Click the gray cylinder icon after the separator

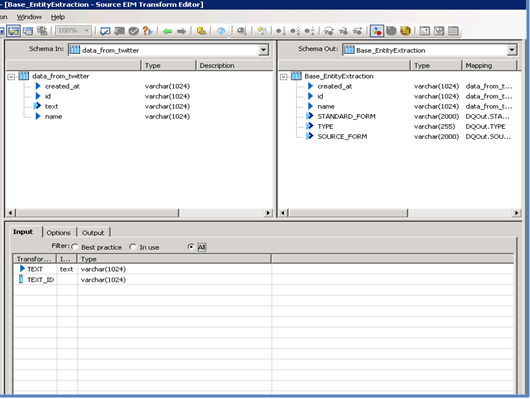[x=241, y=31]
